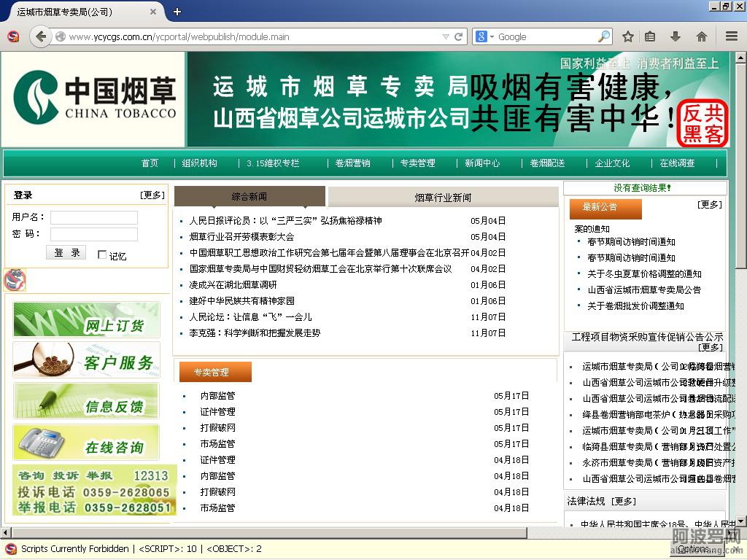Open the Downloads arrow icon
Viewport: 747px width, 560px height.
(x=676, y=36)
